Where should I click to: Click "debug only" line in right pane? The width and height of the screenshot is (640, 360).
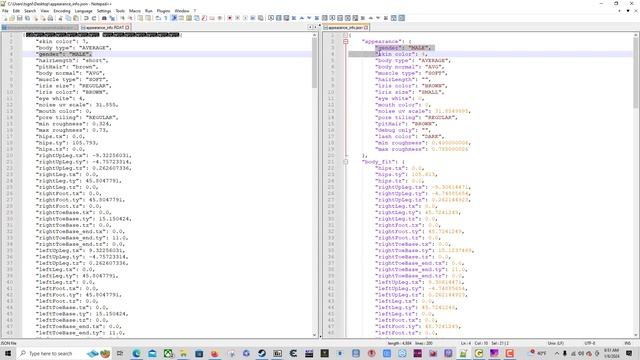403,130
